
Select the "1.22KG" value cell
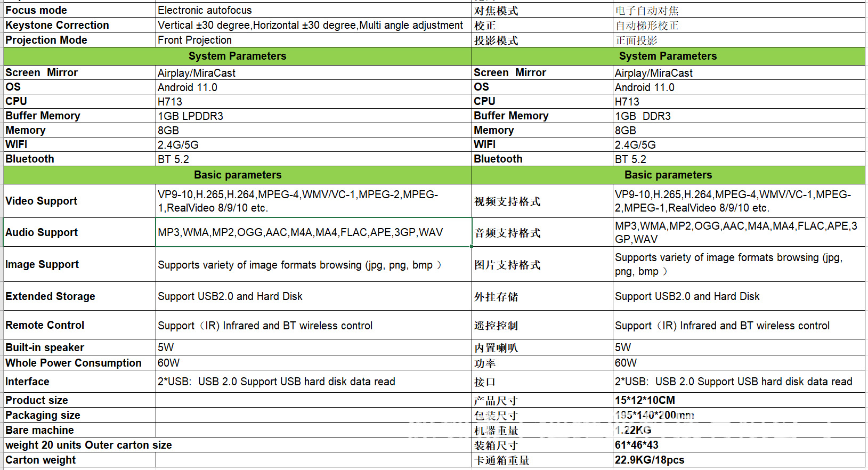(739, 430)
